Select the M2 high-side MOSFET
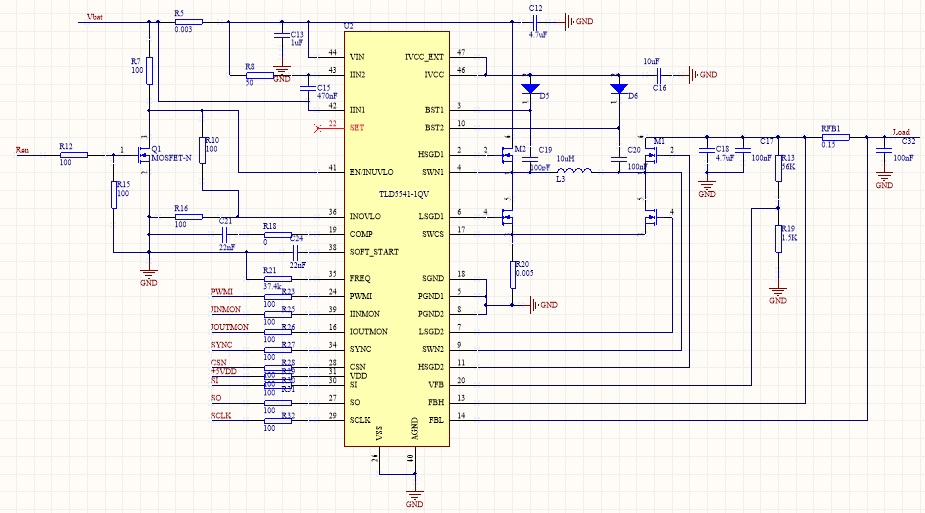The image size is (925, 513). [x=507, y=155]
